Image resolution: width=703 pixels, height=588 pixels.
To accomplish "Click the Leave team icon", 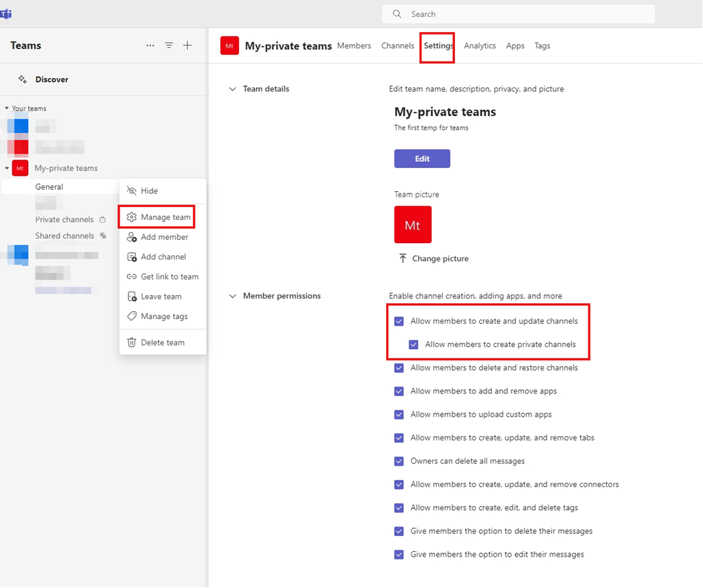I will point(132,296).
